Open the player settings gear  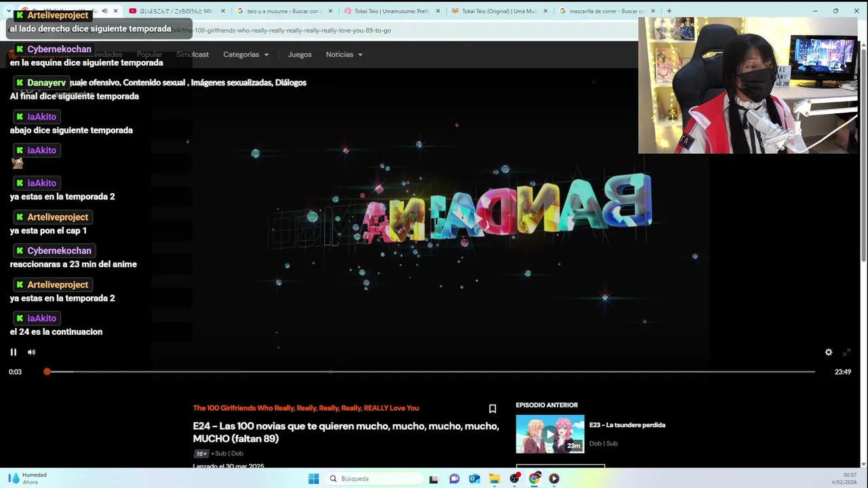pyautogui.click(x=828, y=352)
